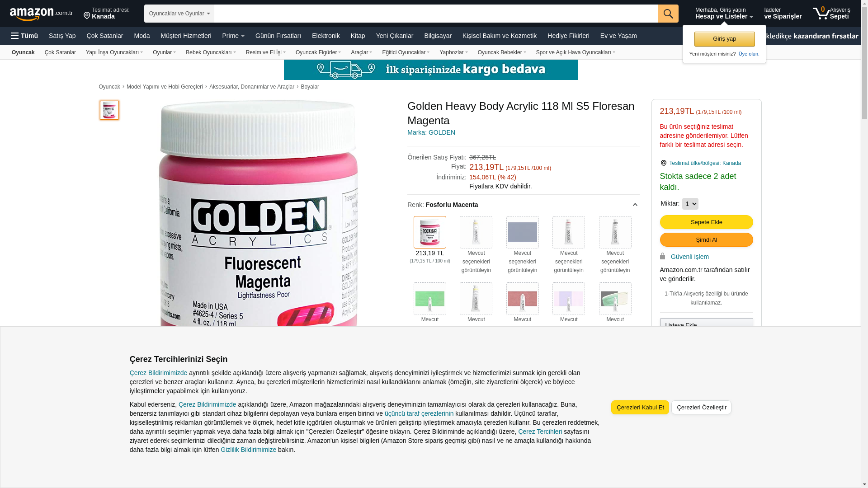Click in the search input field

[x=436, y=14]
